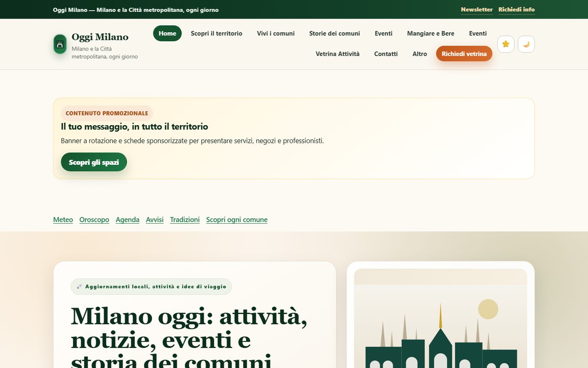Open the Avvisi link
This screenshot has width=588, height=368.
point(155,220)
